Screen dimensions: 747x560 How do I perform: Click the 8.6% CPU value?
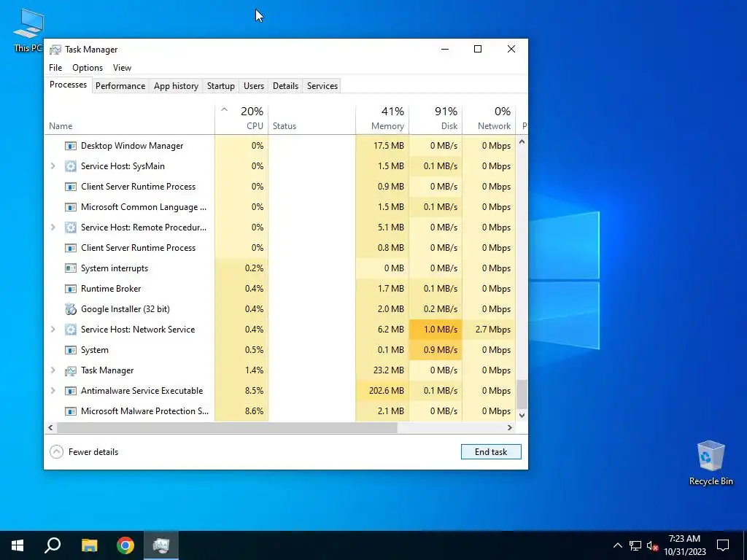point(254,411)
